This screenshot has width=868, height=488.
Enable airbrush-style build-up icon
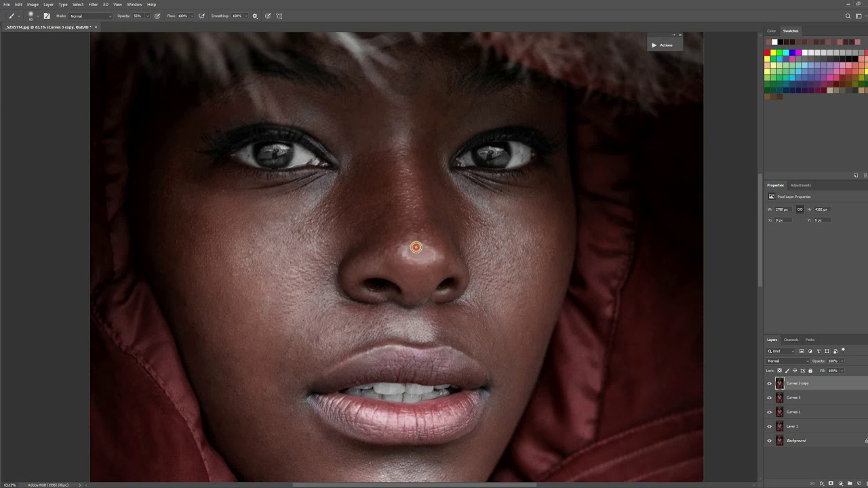(x=201, y=16)
